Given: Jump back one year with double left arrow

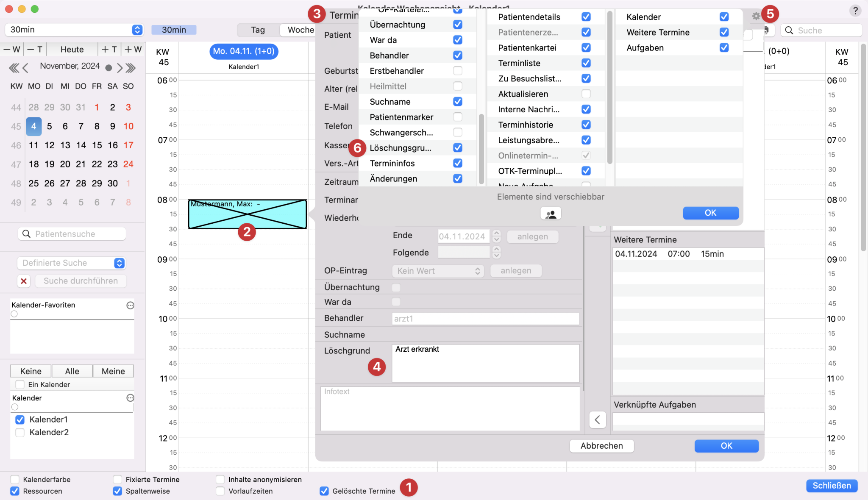Looking at the screenshot, I should tap(14, 67).
